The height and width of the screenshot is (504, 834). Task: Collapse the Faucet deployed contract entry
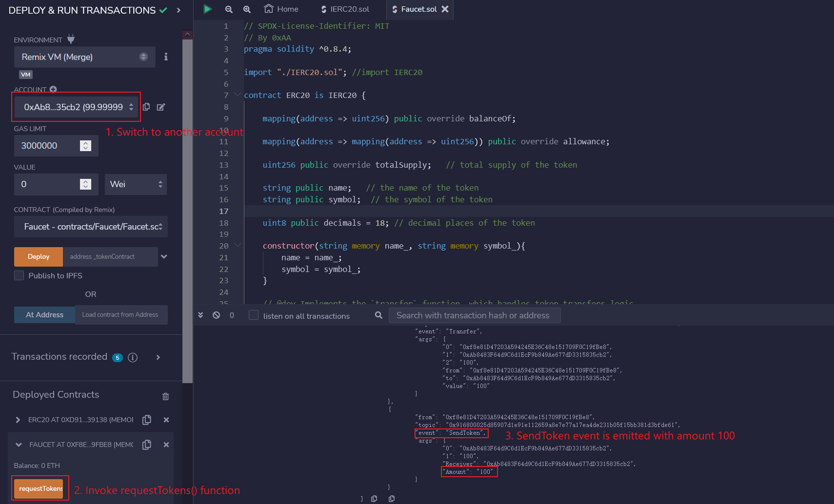tap(19, 445)
